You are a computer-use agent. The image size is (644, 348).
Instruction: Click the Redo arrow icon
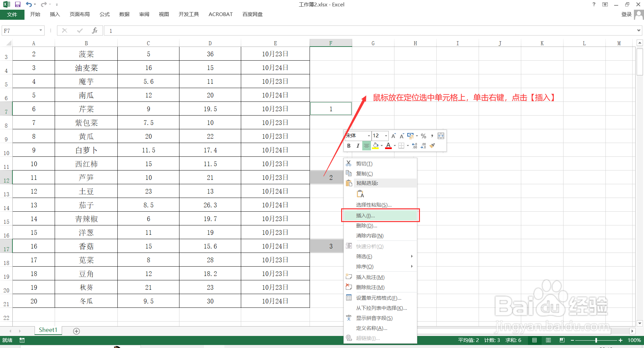coord(44,4)
